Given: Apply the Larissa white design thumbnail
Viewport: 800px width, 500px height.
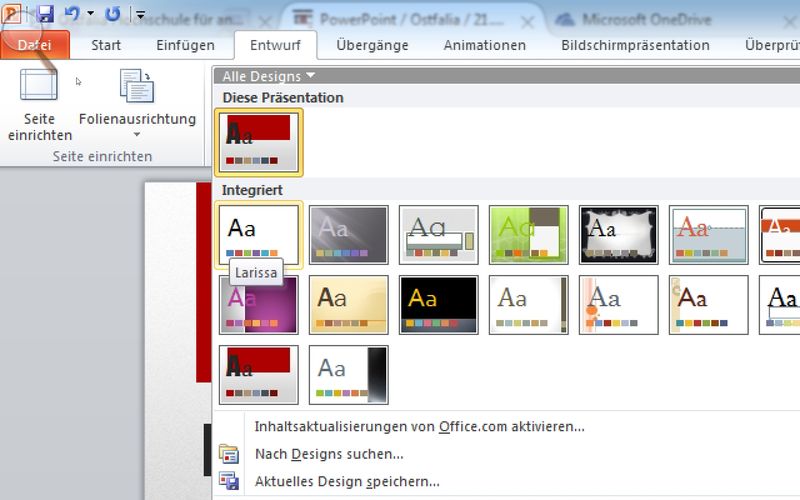Looking at the screenshot, I should (x=258, y=234).
